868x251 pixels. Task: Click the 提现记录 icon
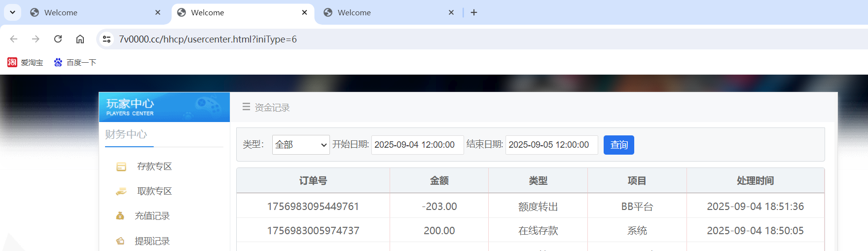[120, 241]
